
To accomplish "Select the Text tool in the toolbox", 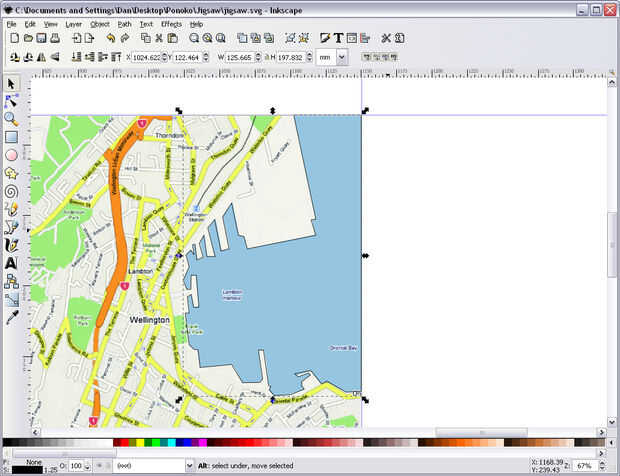I will point(11,263).
